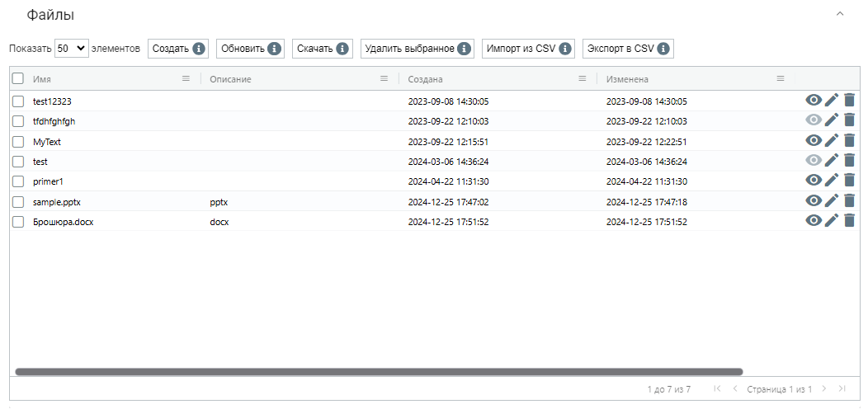Click info icon on the Скачать button
This screenshot has height=409, width=868.
point(342,49)
